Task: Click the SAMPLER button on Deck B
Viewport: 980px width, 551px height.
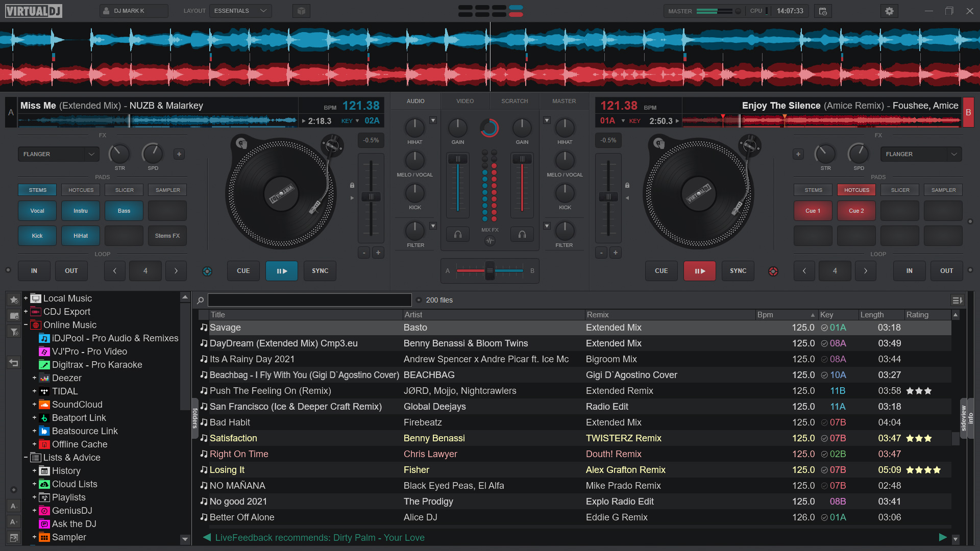Action: pos(944,190)
